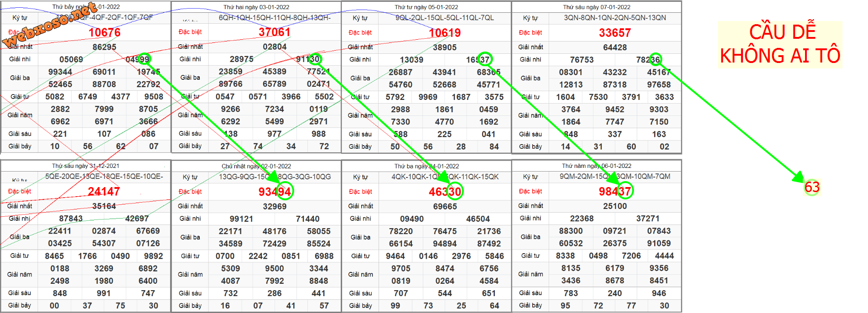The image size is (868, 313).
Task: Click special prize number 37061
Action: coord(274,32)
